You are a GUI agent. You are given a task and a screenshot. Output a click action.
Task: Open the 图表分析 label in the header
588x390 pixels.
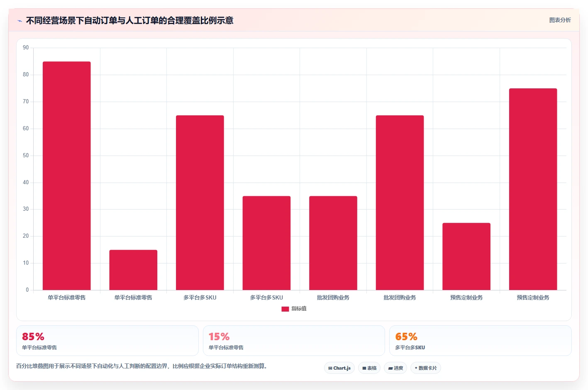(x=560, y=20)
